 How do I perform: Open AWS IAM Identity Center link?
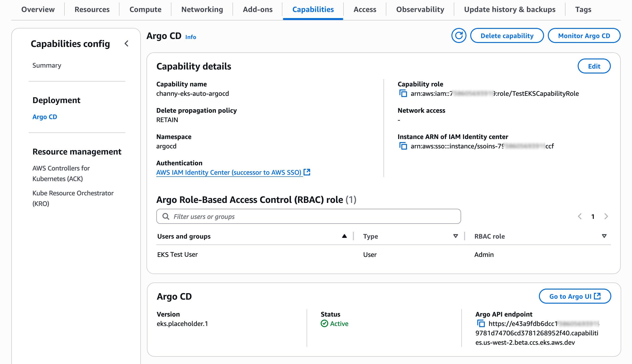[x=229, y=172]
